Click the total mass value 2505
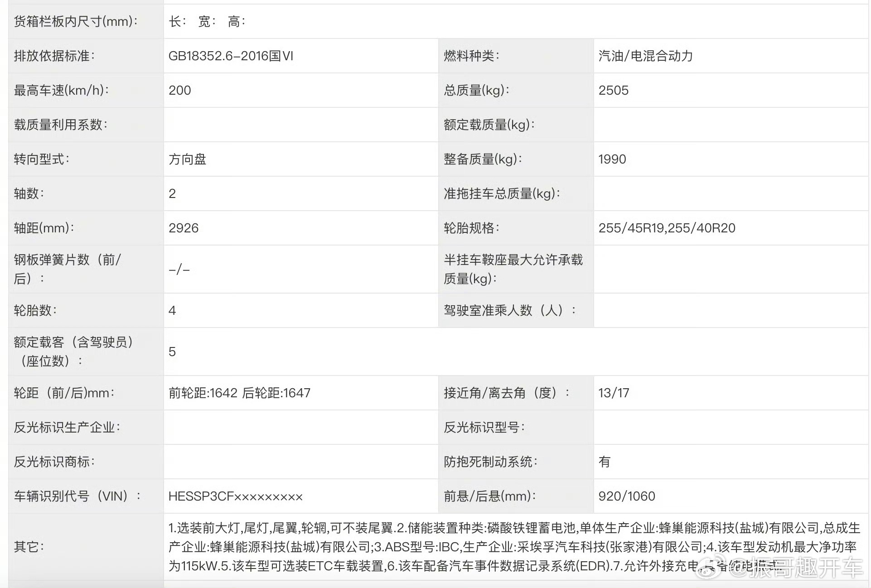The image size is (871, 588). pyautogui.click(x=613, y=90)
